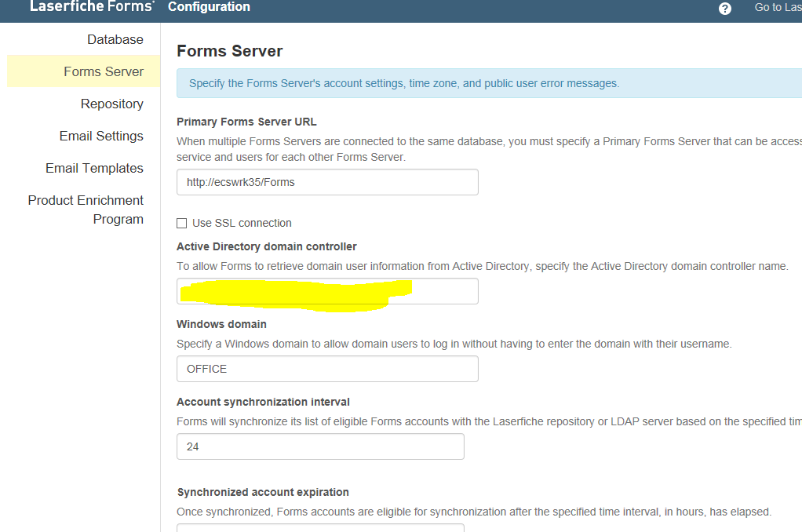Screen dimensions: 802x532
Task: Click the Account synchronization interval field
Action: tap(320, 446)
